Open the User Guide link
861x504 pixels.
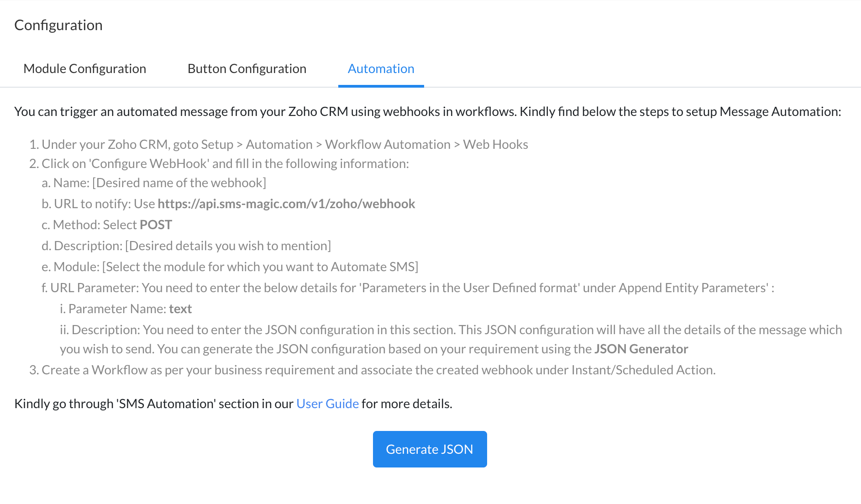pyautogui.click(x=327, y=404)
